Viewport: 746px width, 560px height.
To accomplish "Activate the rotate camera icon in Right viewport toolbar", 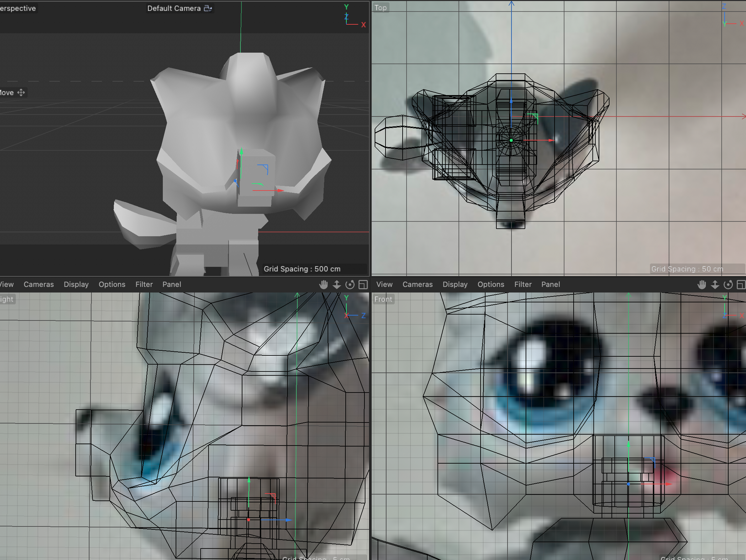I will tap(350, 284).
